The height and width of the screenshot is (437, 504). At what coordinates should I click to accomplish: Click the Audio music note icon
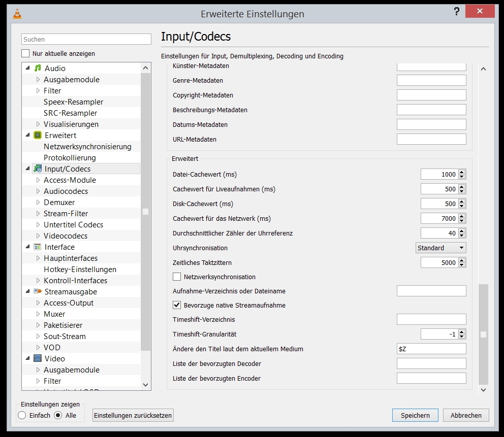pyautogui.click(x=38, y=68)
